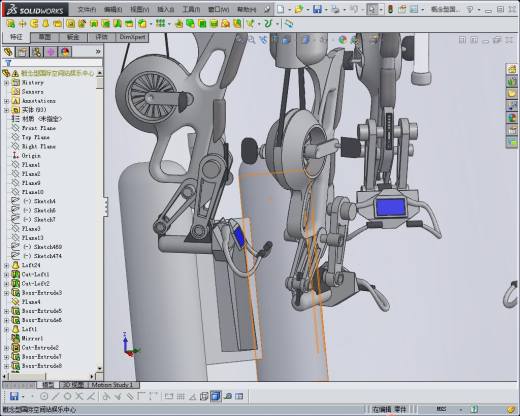This screenshot has width=520, height=416.
Task: Click the Save icon in top toolbar
Action: 317,10
